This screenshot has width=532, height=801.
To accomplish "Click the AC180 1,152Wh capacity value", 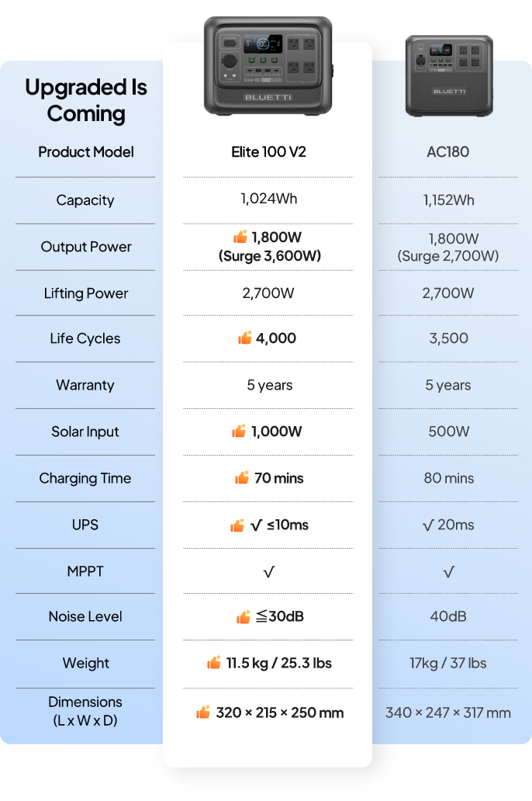I will 448,199.
